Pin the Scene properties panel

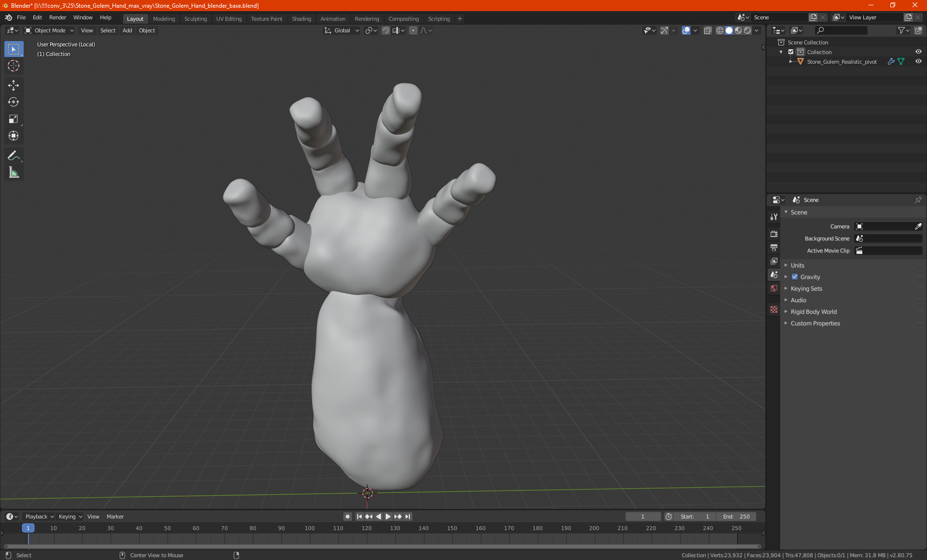tap(918, 200)
